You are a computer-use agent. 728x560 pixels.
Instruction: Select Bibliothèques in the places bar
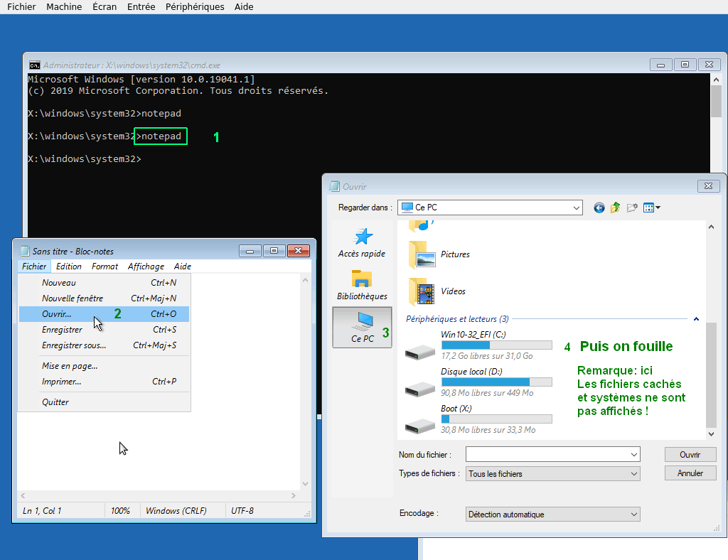[362, 285]
